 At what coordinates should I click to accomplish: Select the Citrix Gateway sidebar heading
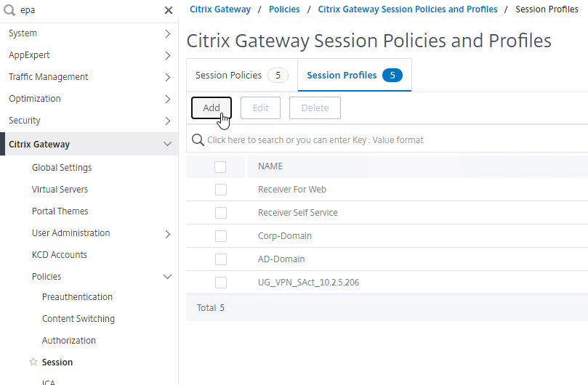(39, 145)
